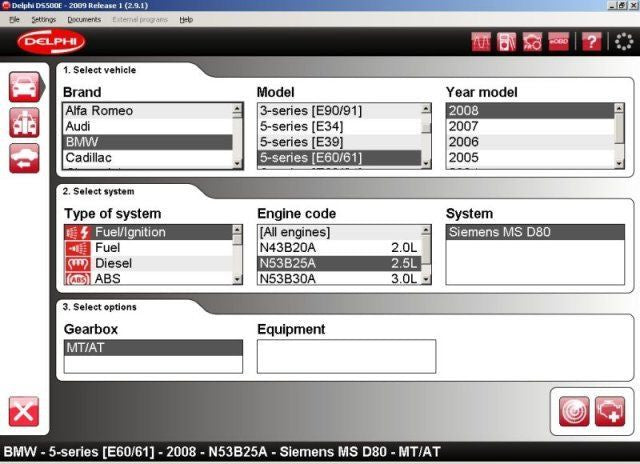Click Engine code list scroll up arrow
The width and height of the screenshot is (640, 464).
point(426,230)
